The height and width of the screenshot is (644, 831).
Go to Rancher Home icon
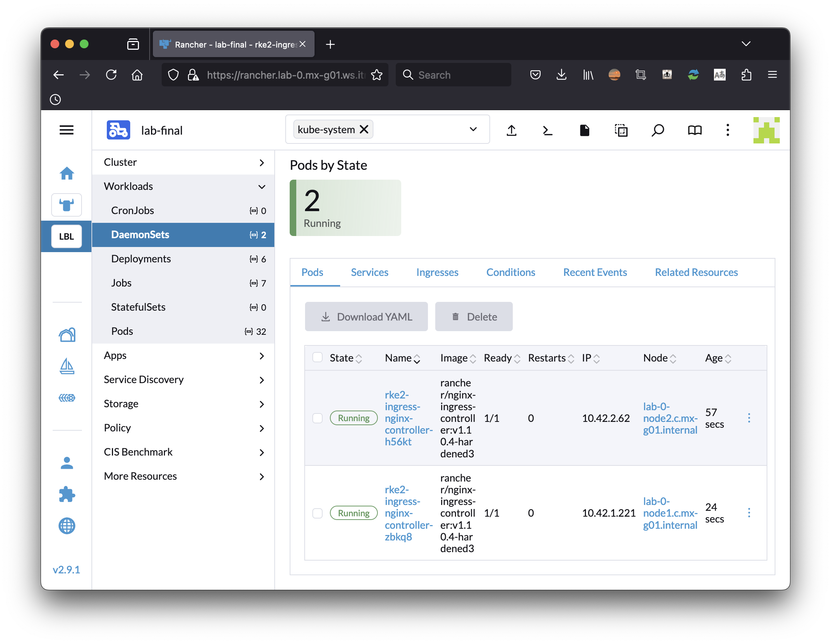pyautogui.click(x=67, y=173)
